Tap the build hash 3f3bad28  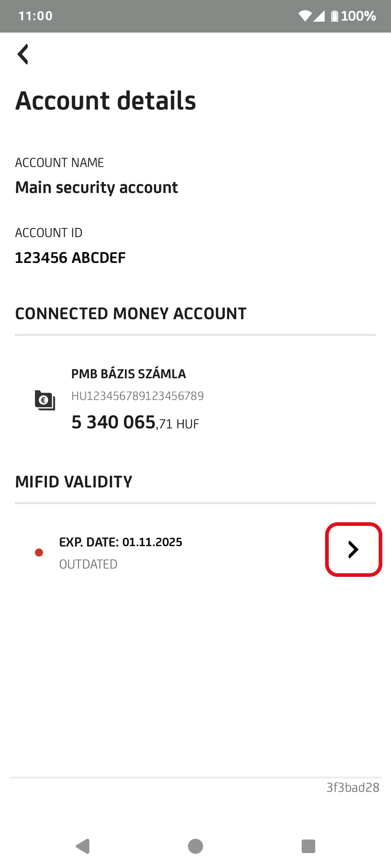[x=353, y=787]
